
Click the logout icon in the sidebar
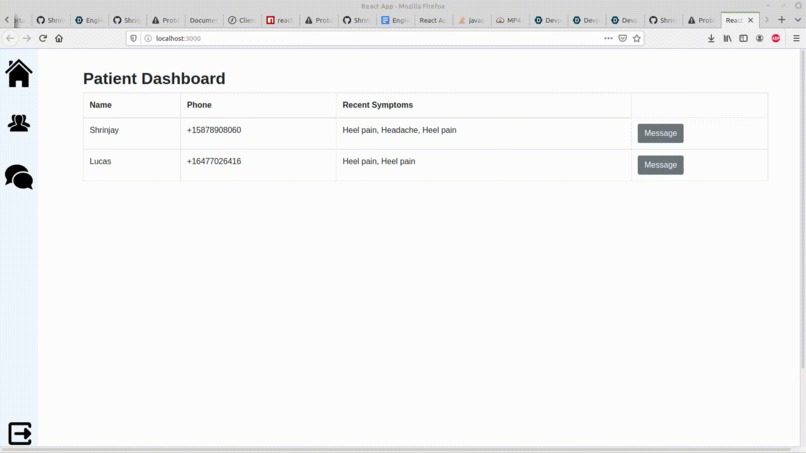click(x=20, y=433)
